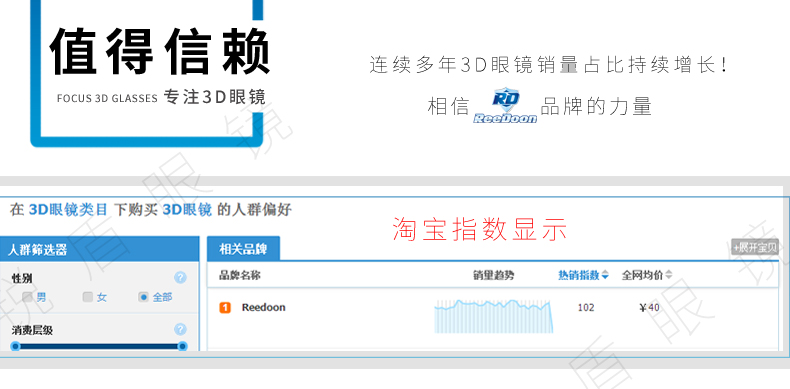The height and width of the screenshot is (389, 790).
Task: Click the 值得信赖 headline text
Action: point(160,52)
